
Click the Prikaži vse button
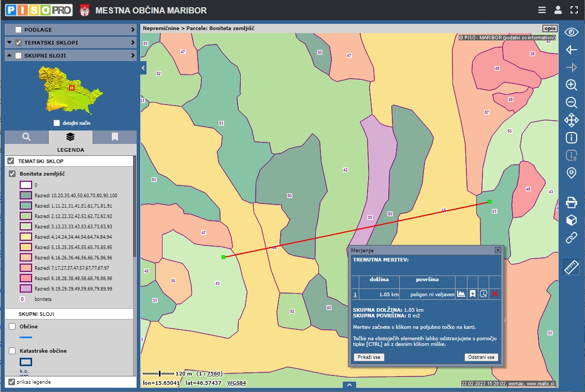[x=369, y=357]
